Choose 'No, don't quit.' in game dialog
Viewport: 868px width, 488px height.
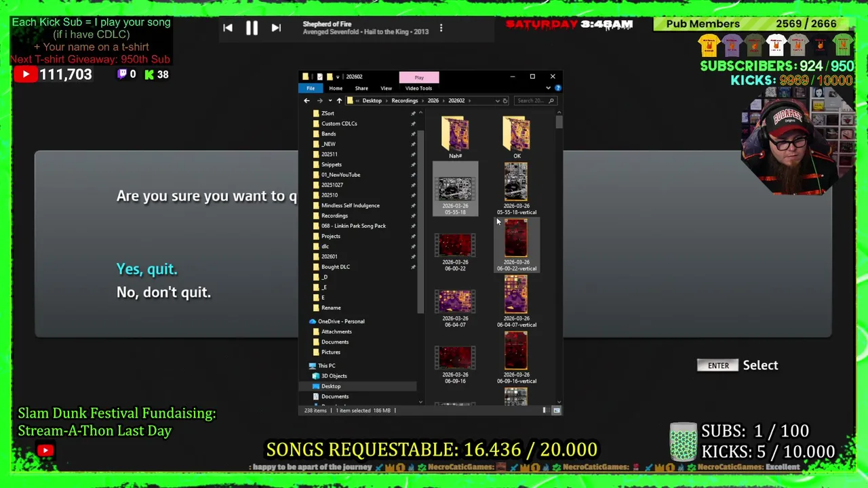pos(163,292)
